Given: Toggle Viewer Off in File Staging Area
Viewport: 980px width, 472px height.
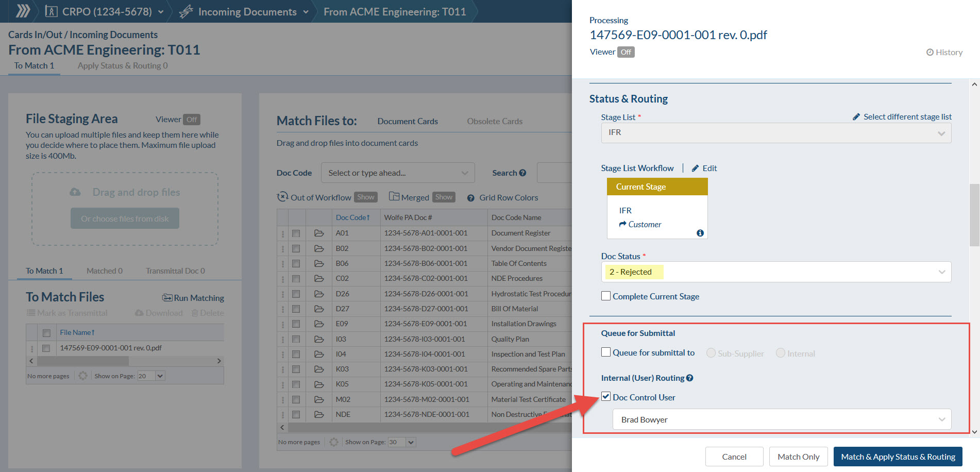Looking at the screenshot, I should (x=192, y=120).
